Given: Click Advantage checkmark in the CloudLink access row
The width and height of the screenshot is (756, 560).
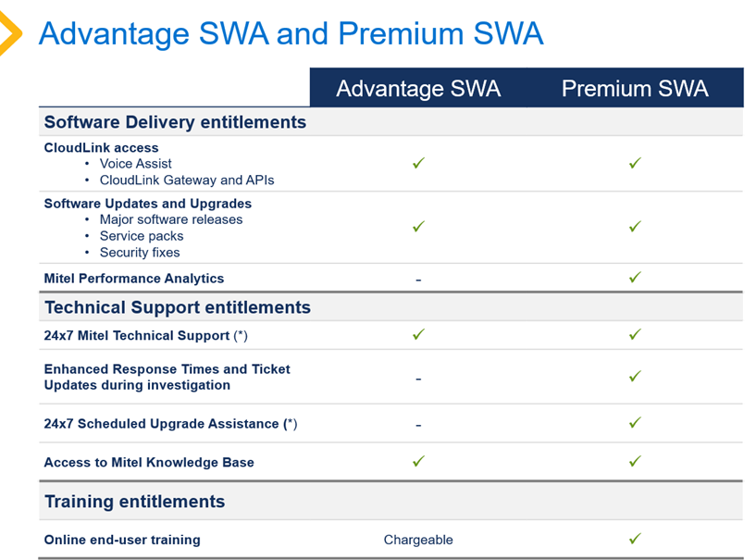Looking at the screenshot, I should (418, 163).
